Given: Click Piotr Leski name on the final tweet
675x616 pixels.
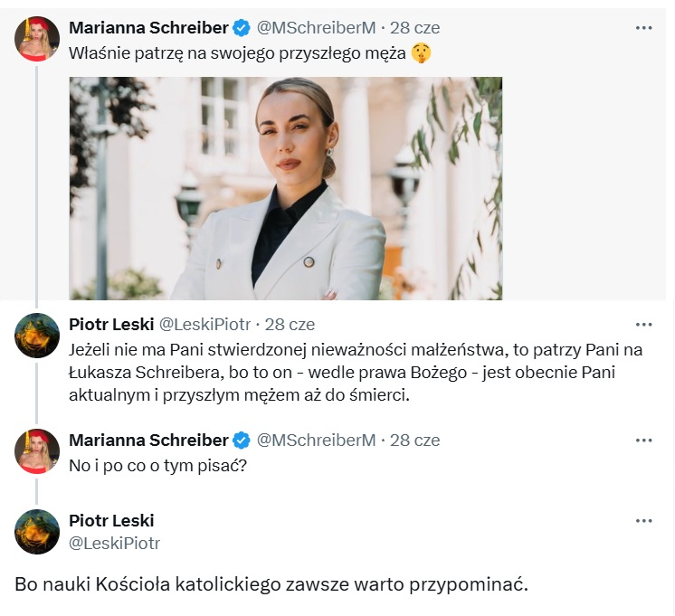Looking at the screenshot, I should 111,521.
